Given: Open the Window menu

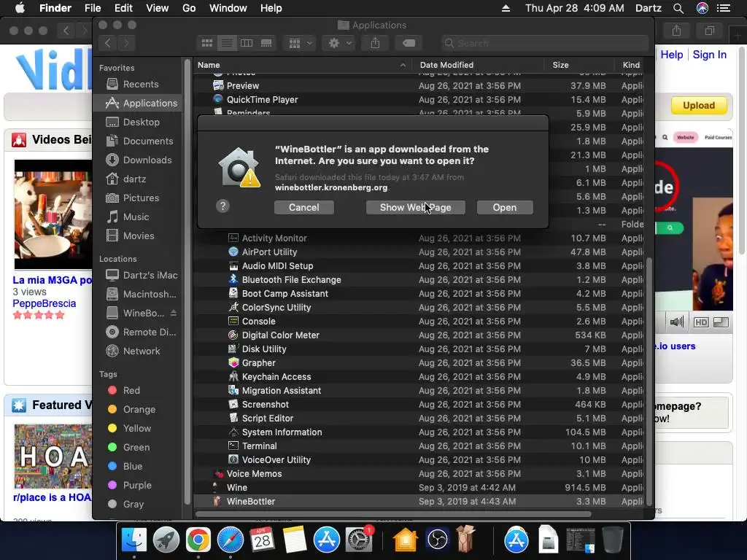Looking at the screenshot, I should [228, 8].
